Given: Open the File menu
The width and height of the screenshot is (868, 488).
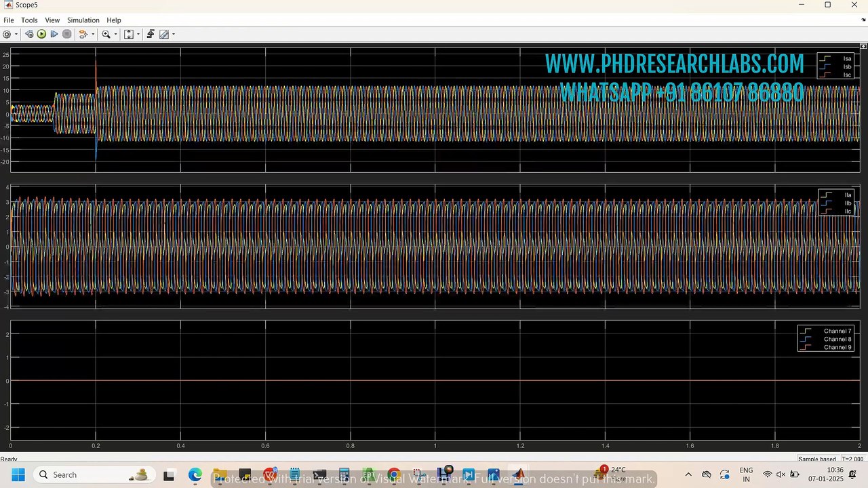Looking at the screenshot, I should [x=9, y=20].
